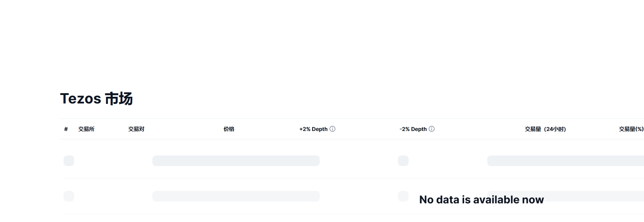Select first row's leftmost small placeholder square
This screenshot has height=222, width=644.
tap(69, 161)
